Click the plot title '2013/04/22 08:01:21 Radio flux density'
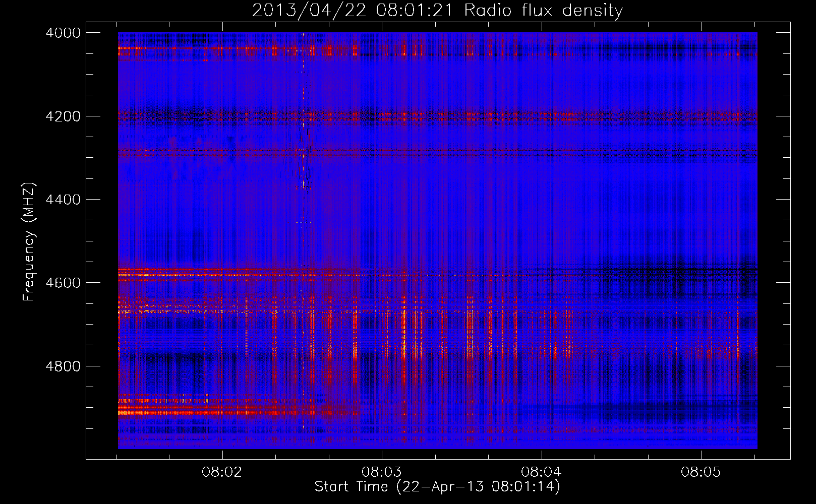 point(437,10)
